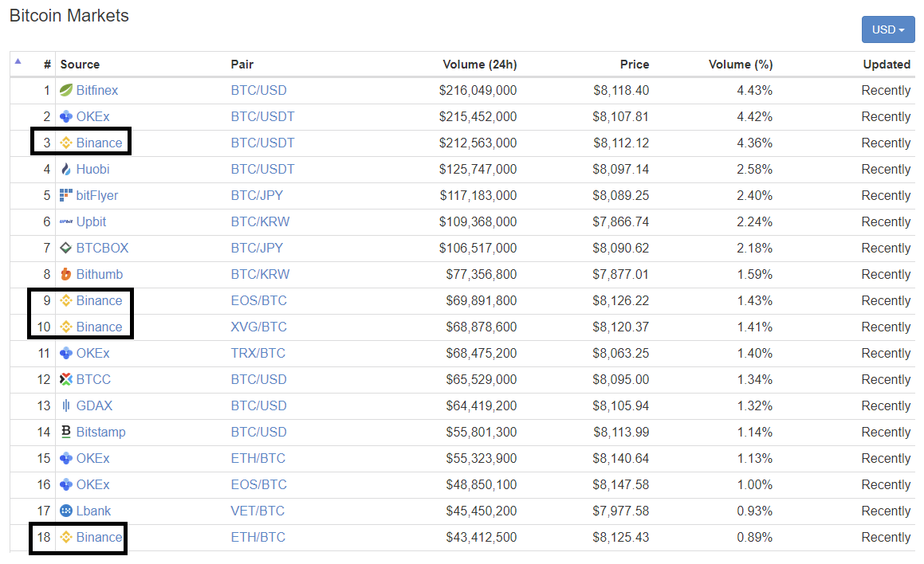This screenshot has width=924, height=564.
Task: Click the Bitstamp B icon
Action: [66, 432]
